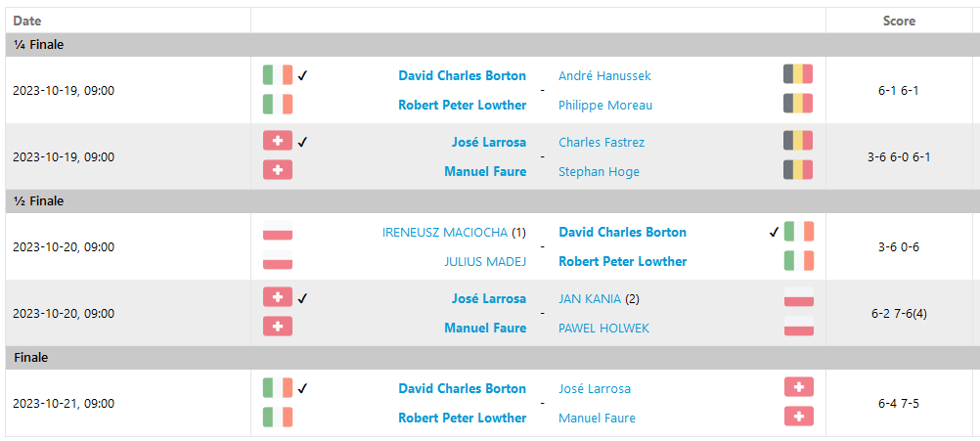Click the Belgian flag beside Philippe Moreau
The image size is (980, 441).
pyautogui.click(x=798, y=104)
